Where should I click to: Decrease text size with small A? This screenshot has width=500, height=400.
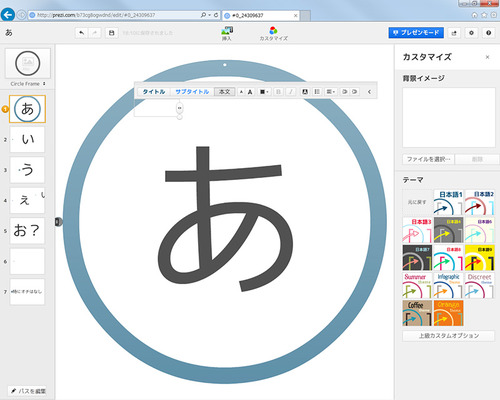tap(241, 92)
